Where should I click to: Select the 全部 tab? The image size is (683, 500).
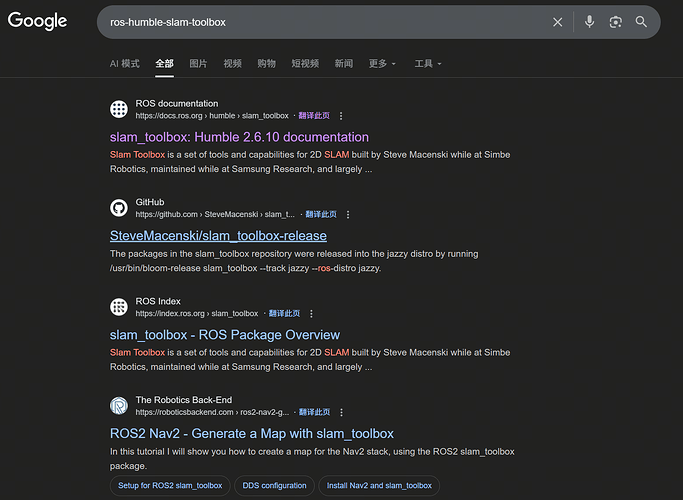tap(165, 64)
